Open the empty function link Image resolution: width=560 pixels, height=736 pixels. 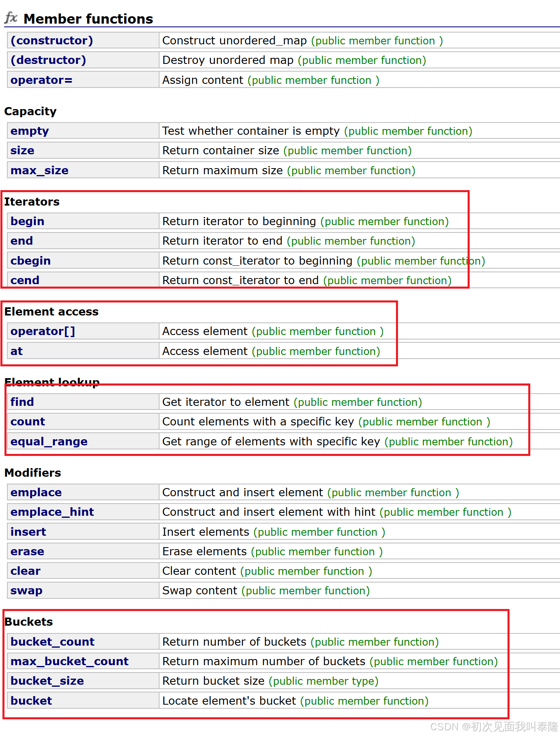click(x=30, y=131)
